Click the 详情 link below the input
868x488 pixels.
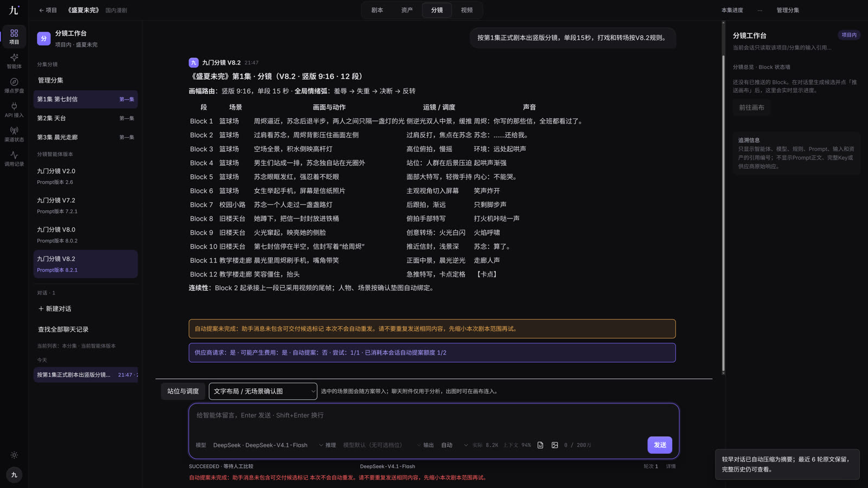tap(671, 466)
